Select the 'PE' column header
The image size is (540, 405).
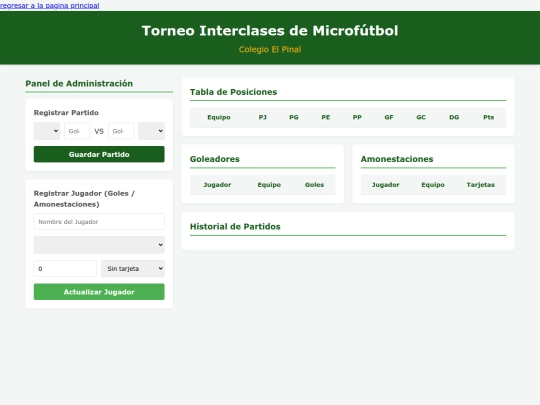pyautogui.click(x=326, y=117)
